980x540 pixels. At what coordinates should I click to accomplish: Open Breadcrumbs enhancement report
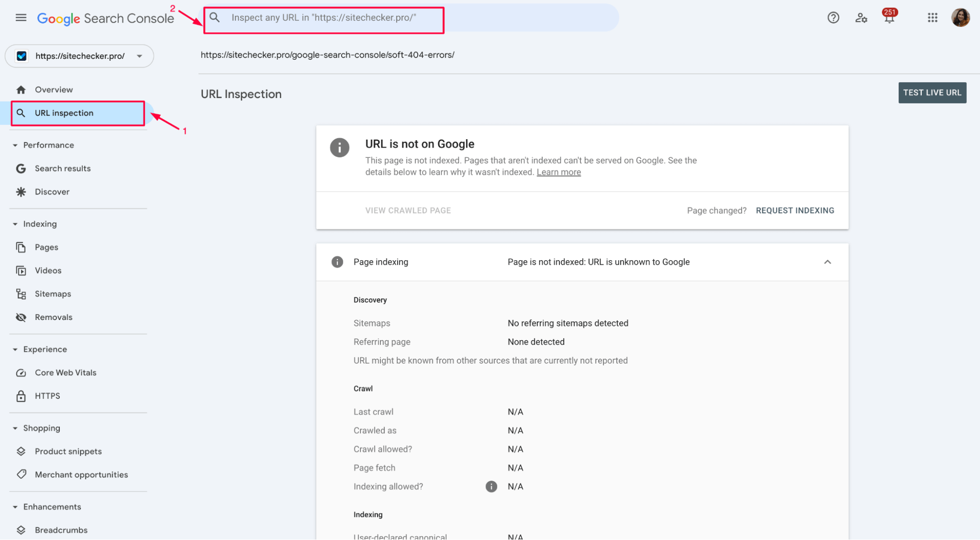click(61, 530)
